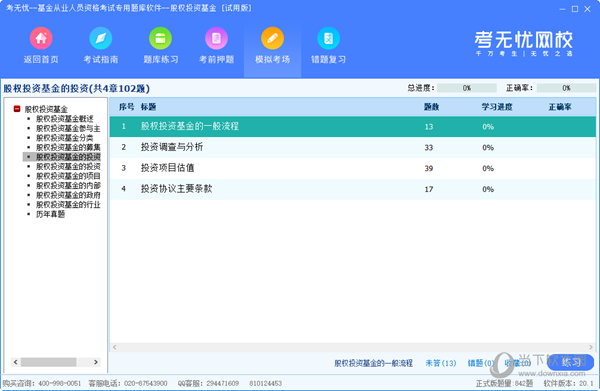
Task: Select 股权投资基金的募集 tree item
Action: point(68,147)
